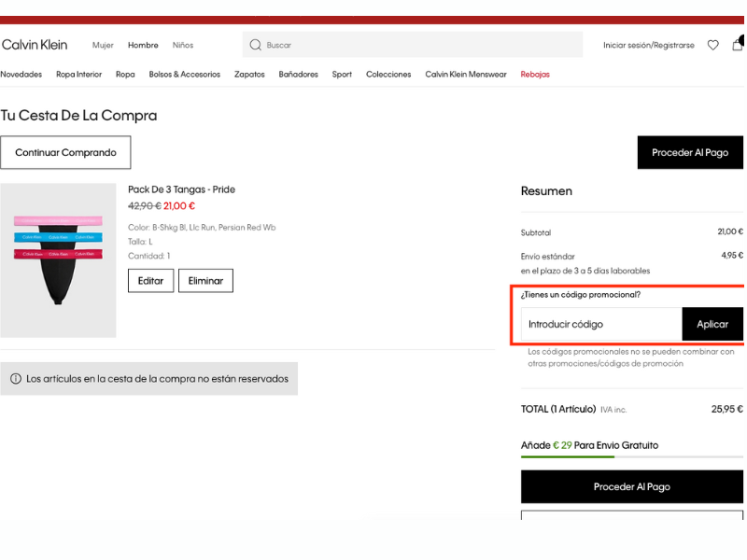Click the info icon in reservation notice
Viewport: 747px width, 560px height.
pos(16,379)
